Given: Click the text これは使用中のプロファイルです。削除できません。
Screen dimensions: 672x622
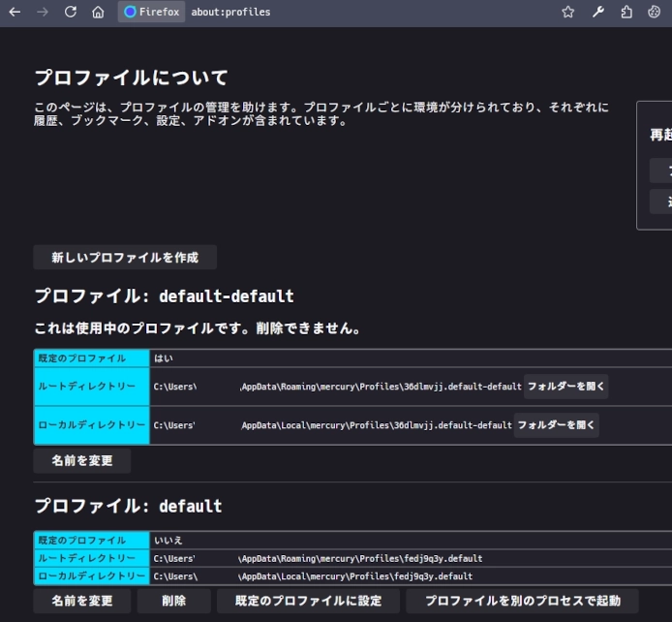Looking at the screenshot, I should 198,327.
